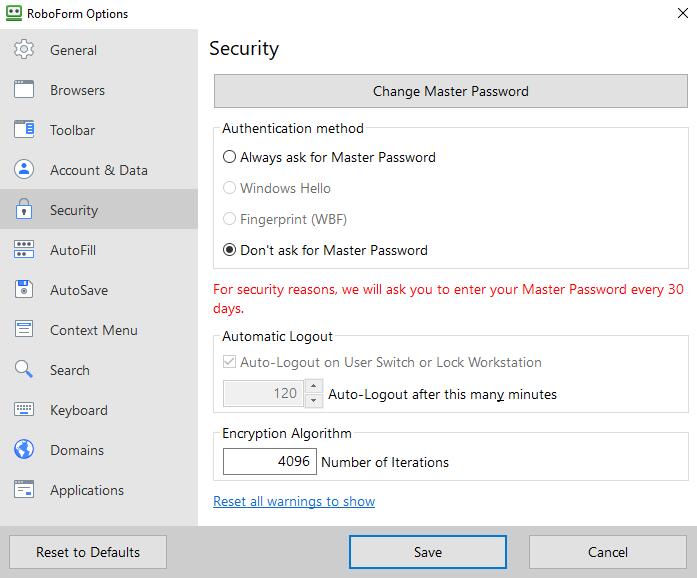Click Reset all warnings to show link
The height and width of the screenshot is (578, 697).
pyautogui.click(x=294, y=501)
